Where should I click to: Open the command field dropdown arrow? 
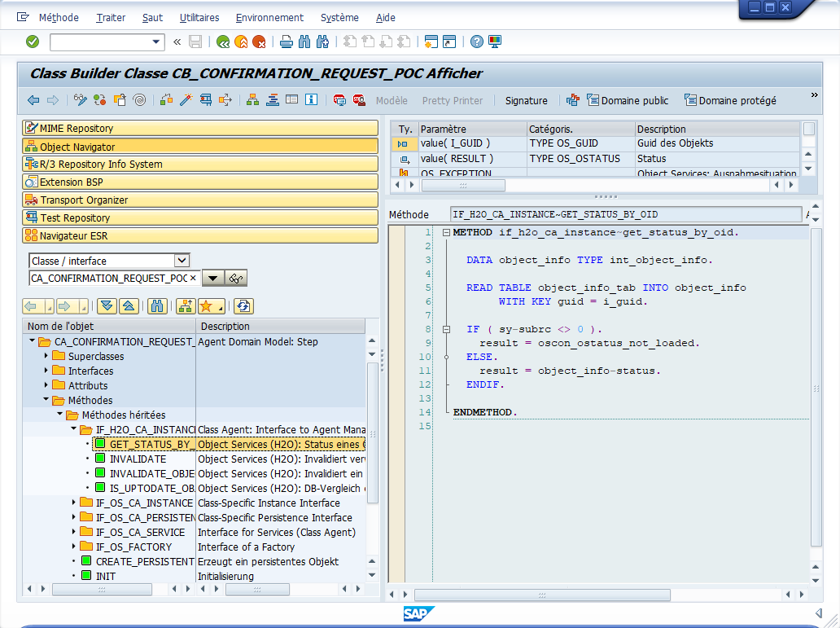click(156, 42)
